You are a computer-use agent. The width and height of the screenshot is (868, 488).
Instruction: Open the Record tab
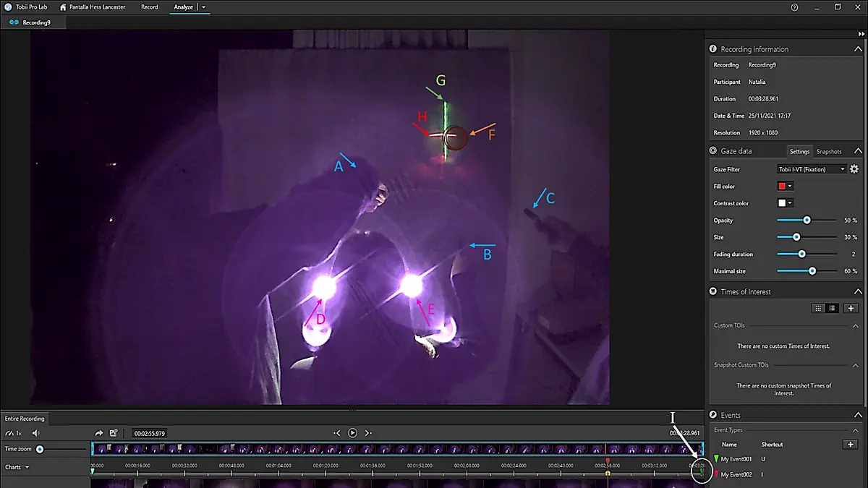(150, 7)
